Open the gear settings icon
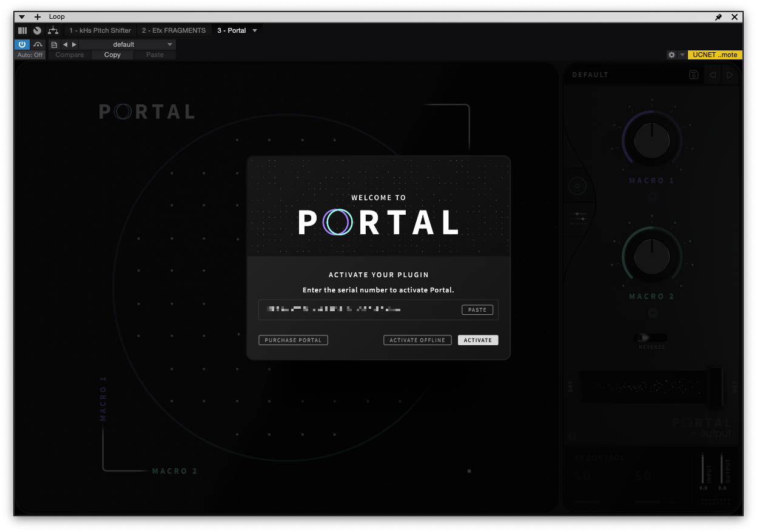 click(671, 55)
